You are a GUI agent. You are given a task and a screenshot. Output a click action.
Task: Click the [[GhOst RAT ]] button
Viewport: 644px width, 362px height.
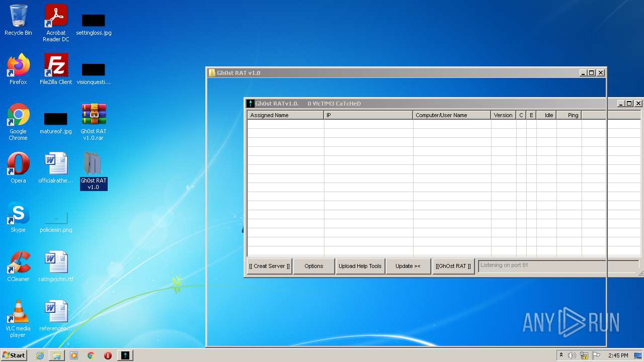click(x=453, y=266)
